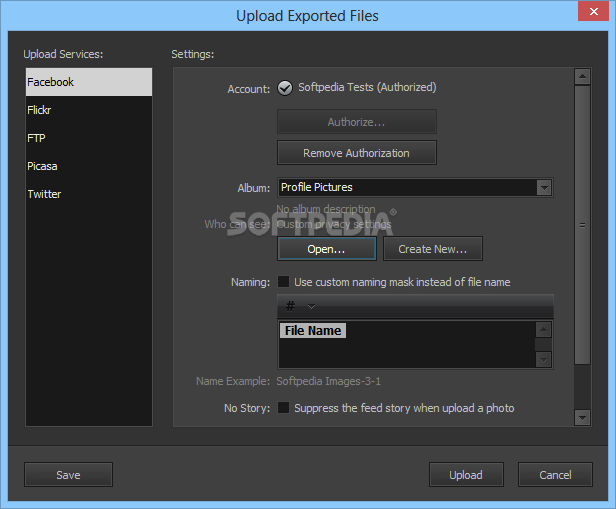Choose FTP upload service
Image resolution: width=616 pixels, height=509 pixels.
(89, 138)
